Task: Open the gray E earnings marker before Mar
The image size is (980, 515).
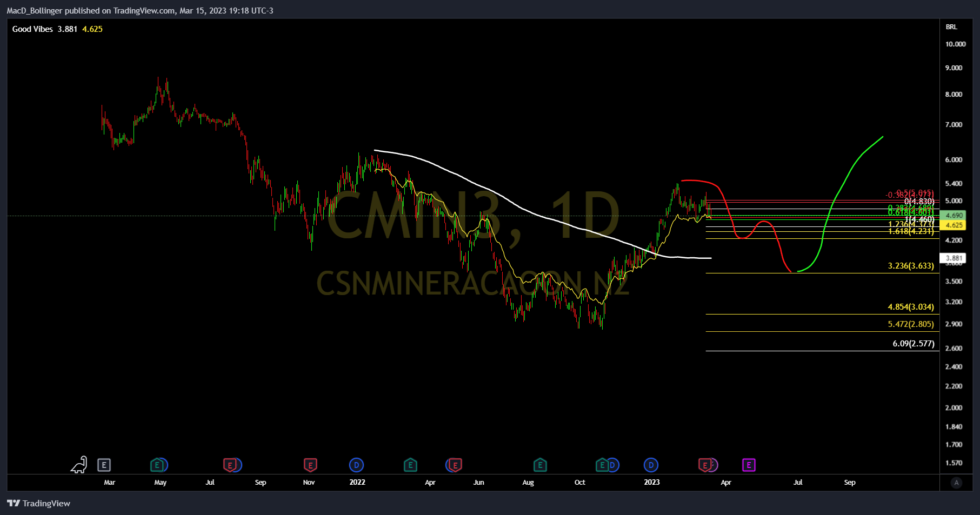Action: tap(104, 465)
